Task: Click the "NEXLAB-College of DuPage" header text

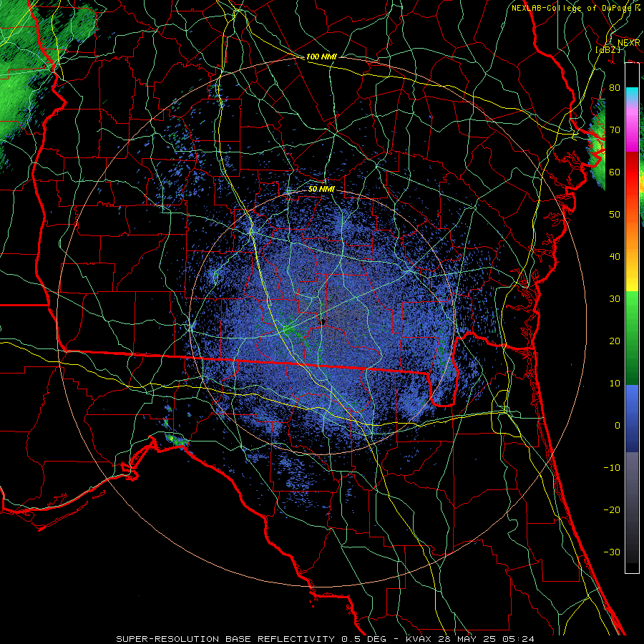Action: pos(571,8)
